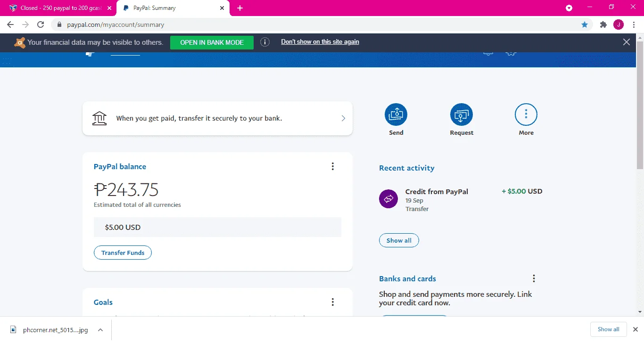Image resolution: width=644 pixels, height=343 pixels.
Task: Click the site lock icon in address bar
Action: click(x=59, y=24)
